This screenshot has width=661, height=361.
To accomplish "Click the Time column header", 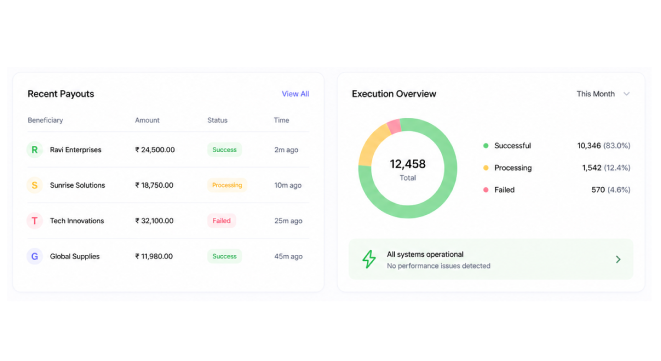I will (281, 120).
